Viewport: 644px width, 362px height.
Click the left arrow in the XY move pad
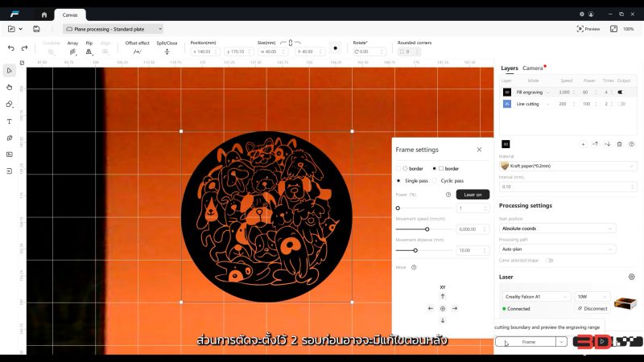click(431, 308)
